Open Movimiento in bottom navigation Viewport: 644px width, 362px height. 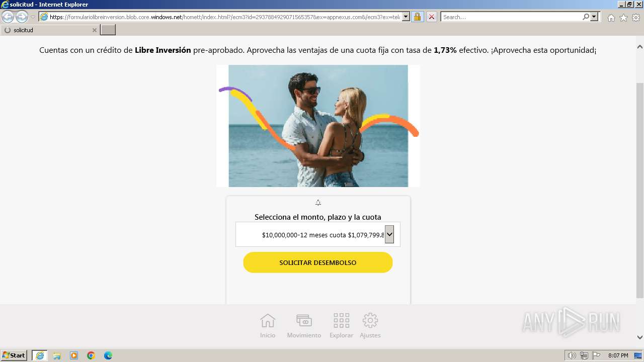point(304,326)
